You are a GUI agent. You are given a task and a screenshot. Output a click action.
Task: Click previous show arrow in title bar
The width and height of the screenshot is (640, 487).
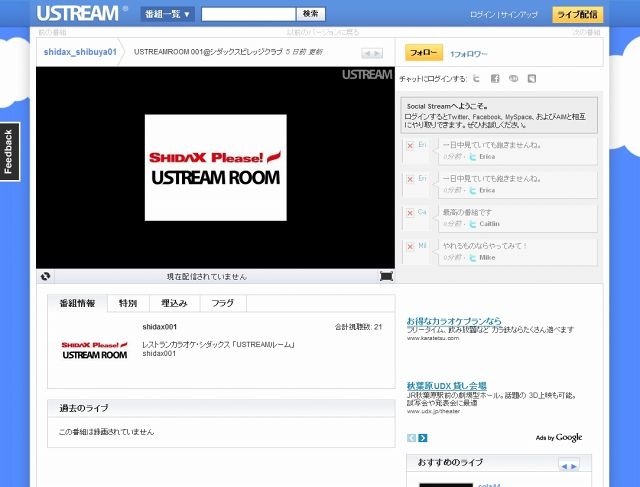coord(367,53)
